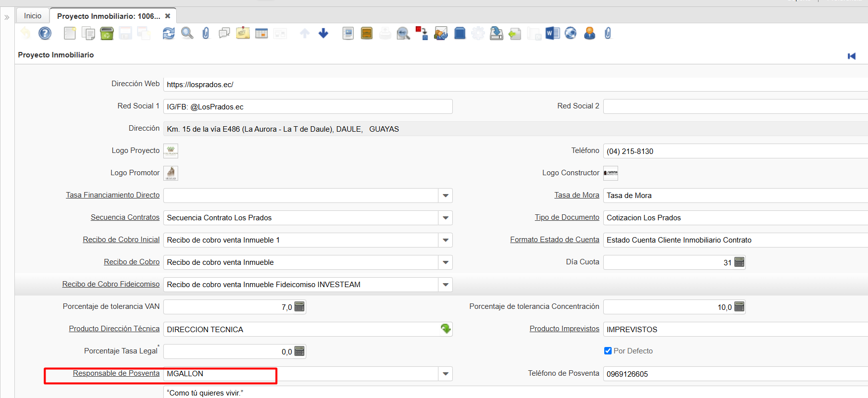868x398 pixels.
Task: Click the Teléfono de Posventa input field
Action: coord(732,374)
